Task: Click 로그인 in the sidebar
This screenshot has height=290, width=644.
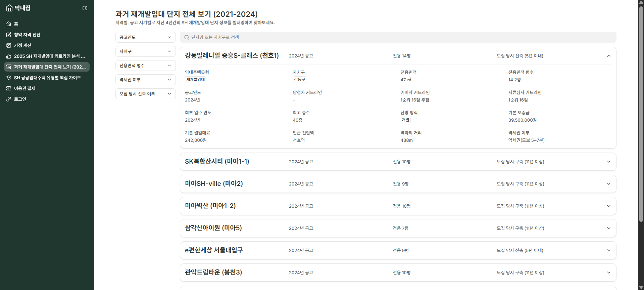Action: (x=47, y=99)
